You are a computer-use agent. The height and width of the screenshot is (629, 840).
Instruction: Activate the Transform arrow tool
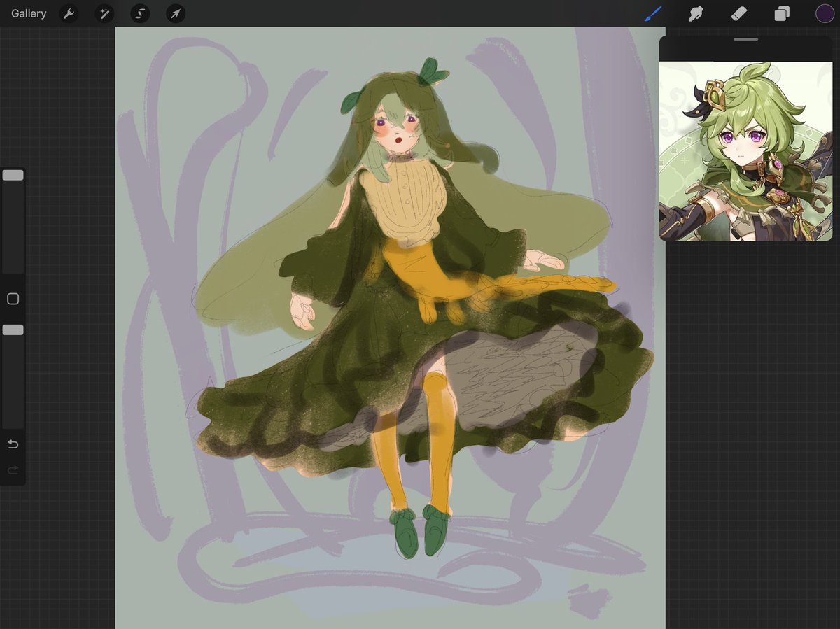pyautogui.click(x=176, y=13)
